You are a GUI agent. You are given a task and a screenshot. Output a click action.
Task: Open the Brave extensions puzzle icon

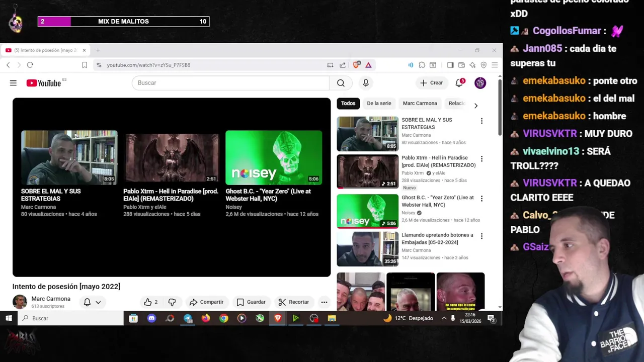(x=422, y=65)
